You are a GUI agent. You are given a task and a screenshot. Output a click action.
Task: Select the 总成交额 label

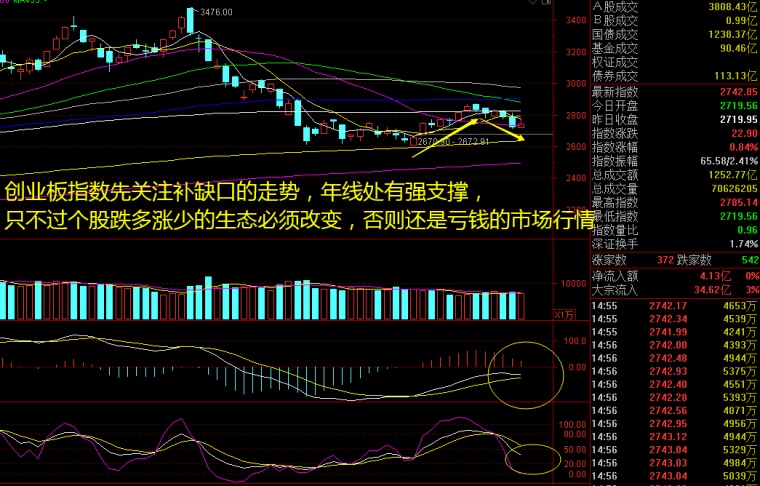[x=615, y=175]
